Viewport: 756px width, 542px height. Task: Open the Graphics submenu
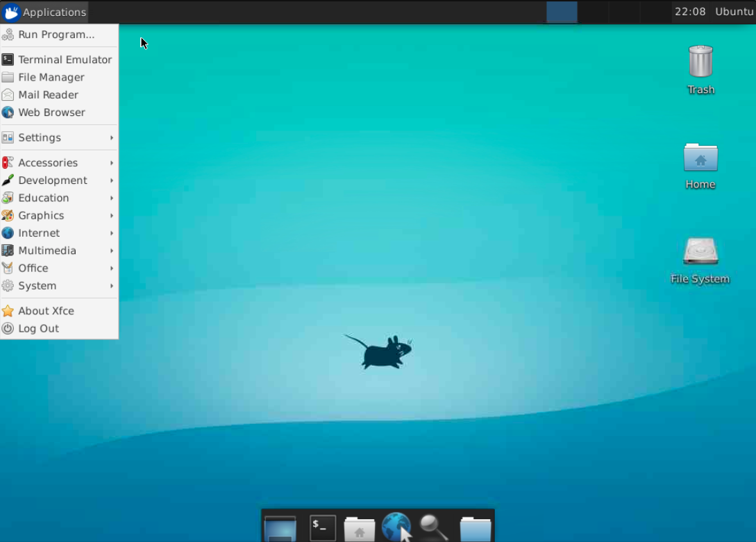59,215
